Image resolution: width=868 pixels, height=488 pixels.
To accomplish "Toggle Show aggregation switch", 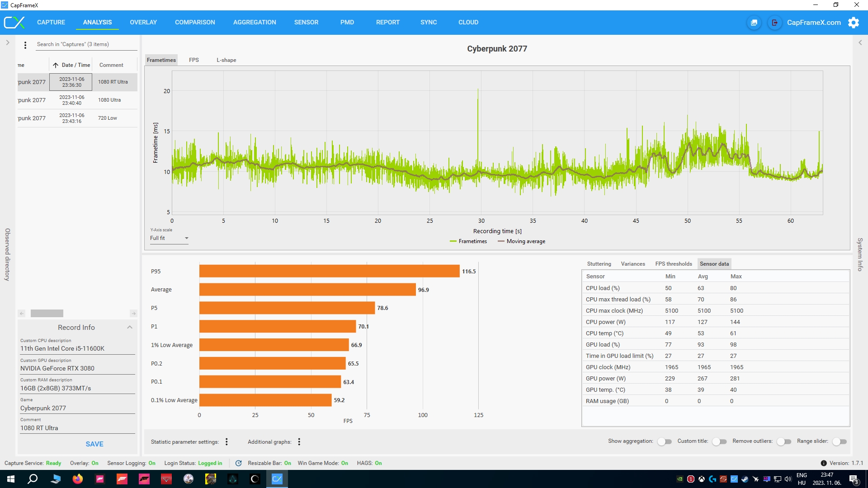I will (x=665, y=441).
